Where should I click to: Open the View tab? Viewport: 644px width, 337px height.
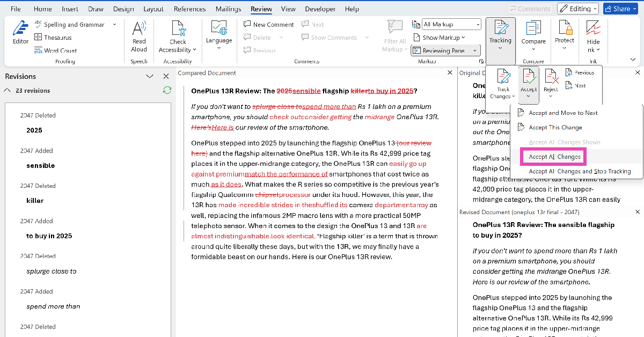[x=288, y=9]
